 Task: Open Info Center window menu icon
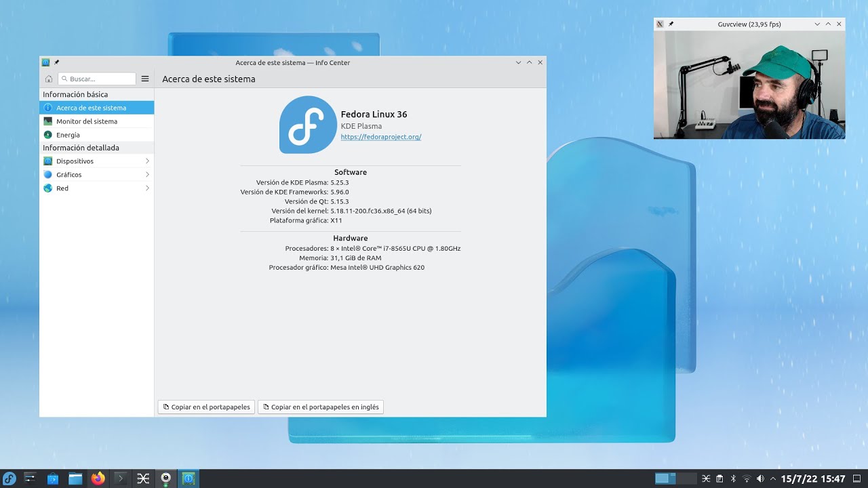pyautogui.click(x=45, y=62)
